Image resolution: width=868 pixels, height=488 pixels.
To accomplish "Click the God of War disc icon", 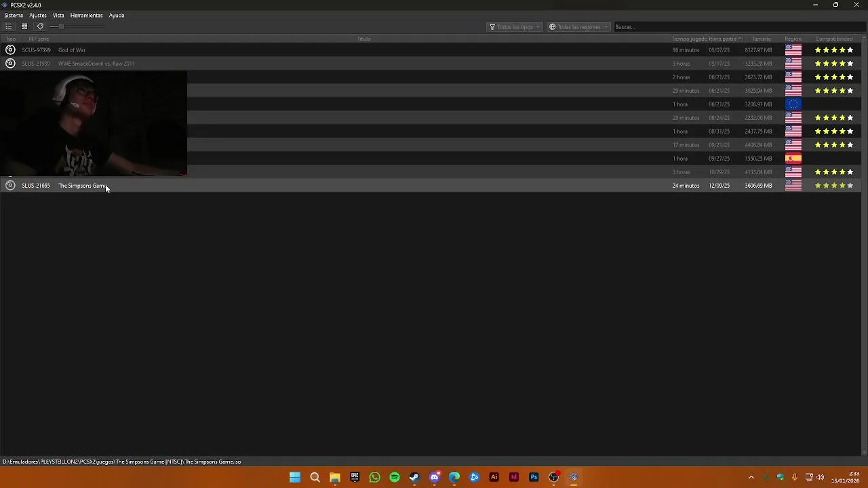I will (10, 50).
